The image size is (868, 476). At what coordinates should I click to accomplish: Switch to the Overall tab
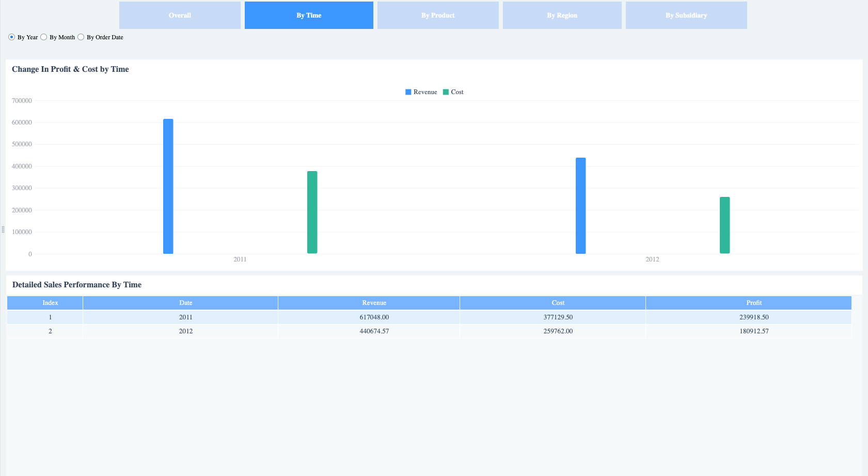coord(180,15)
